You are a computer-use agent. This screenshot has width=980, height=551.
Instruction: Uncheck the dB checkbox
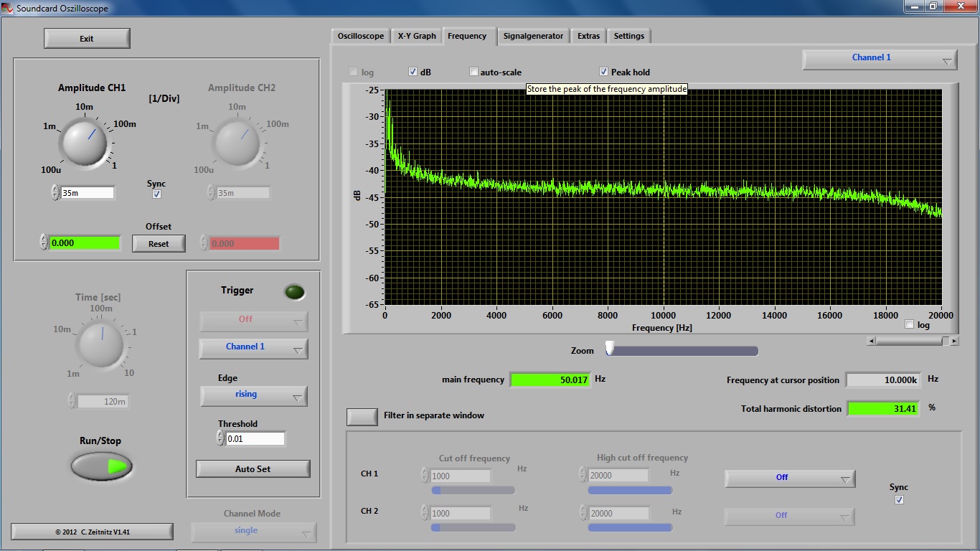(413, 72)
